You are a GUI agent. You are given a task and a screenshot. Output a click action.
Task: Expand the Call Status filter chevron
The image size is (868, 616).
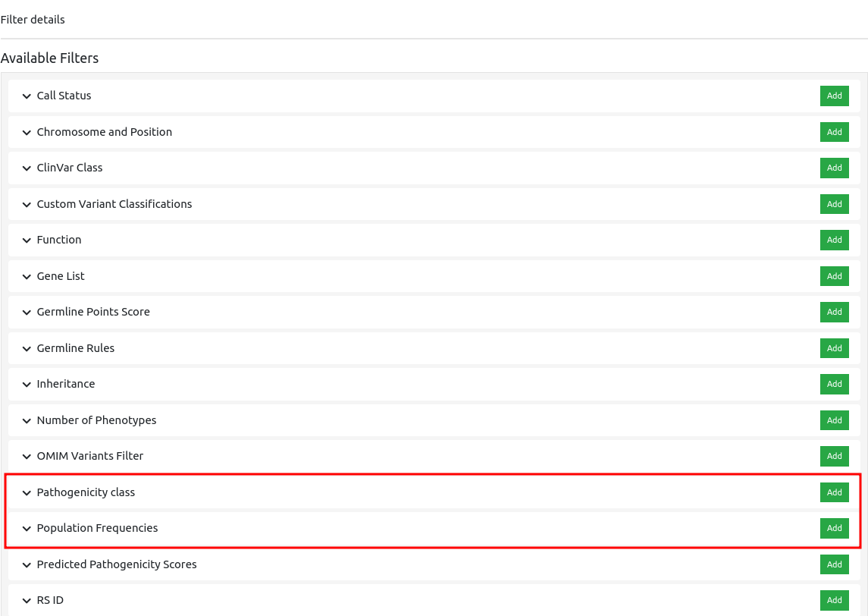point(27,96)
